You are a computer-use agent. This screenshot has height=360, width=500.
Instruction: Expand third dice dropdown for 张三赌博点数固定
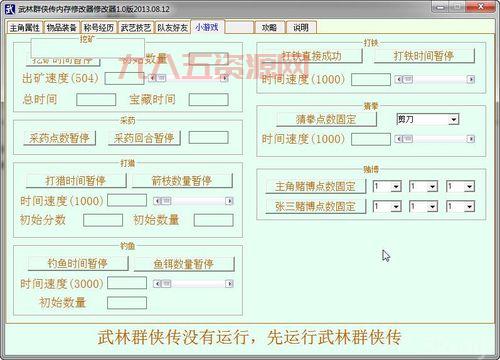point(469,207)
